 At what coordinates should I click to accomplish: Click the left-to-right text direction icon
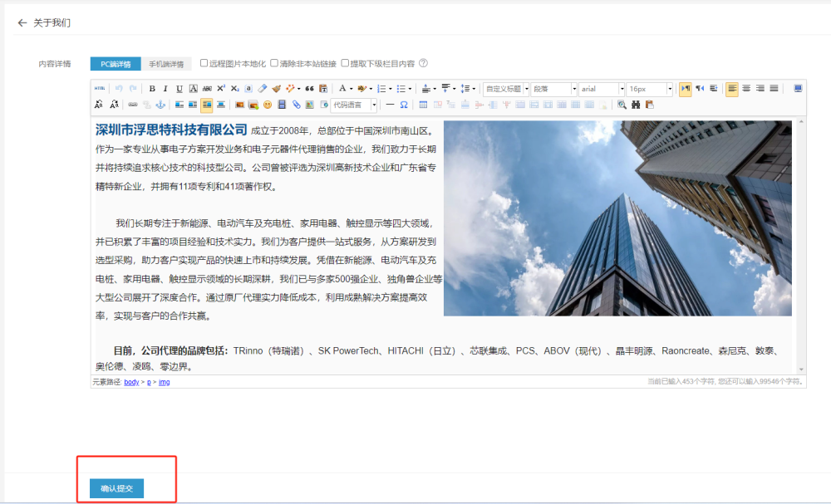(686, 89)
